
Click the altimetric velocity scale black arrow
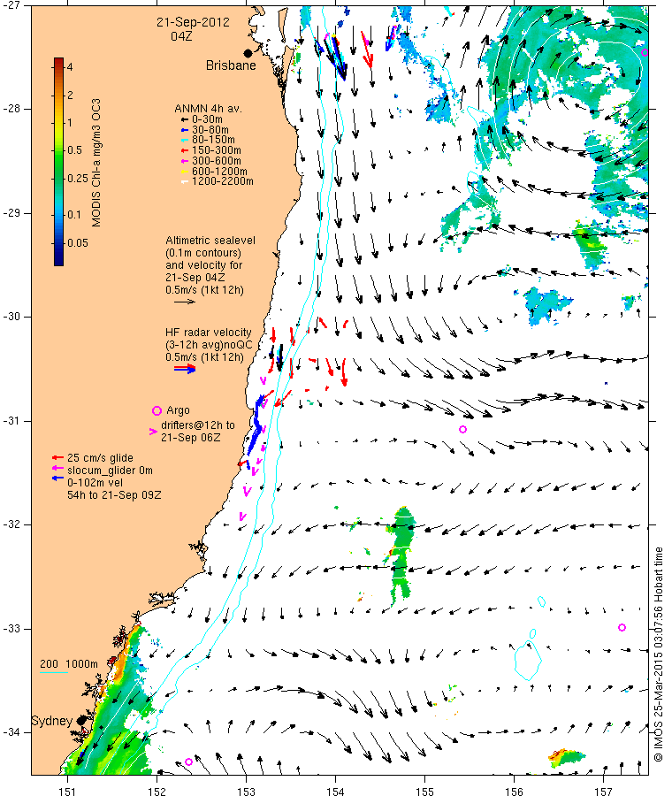click(185, 302)
